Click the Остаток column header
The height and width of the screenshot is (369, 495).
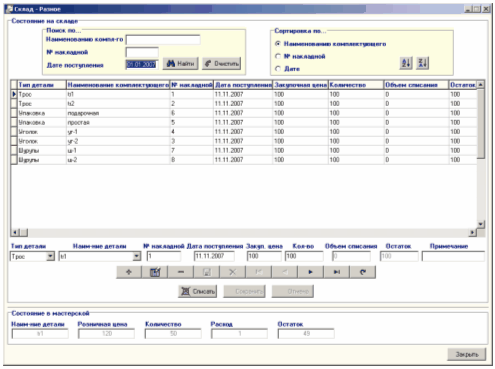(463, 85)
